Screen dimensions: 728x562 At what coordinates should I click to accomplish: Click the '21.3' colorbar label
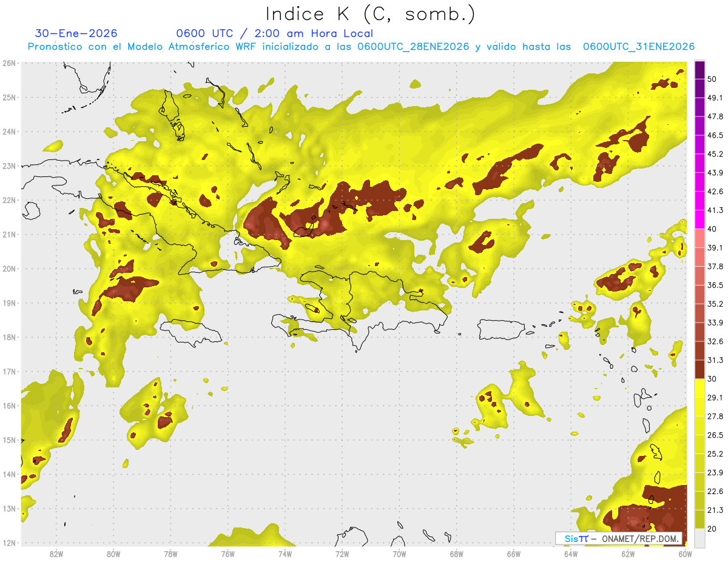pos(715,510)
